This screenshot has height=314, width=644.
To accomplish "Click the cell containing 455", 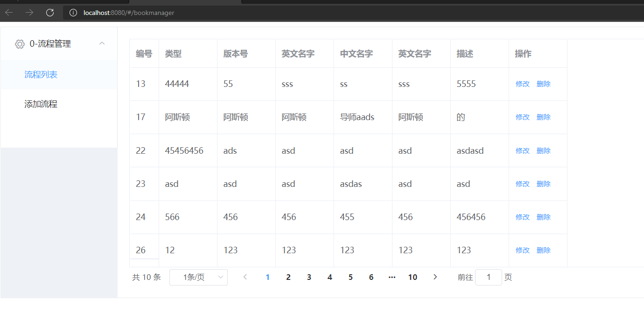I will [x=363, y=217].
